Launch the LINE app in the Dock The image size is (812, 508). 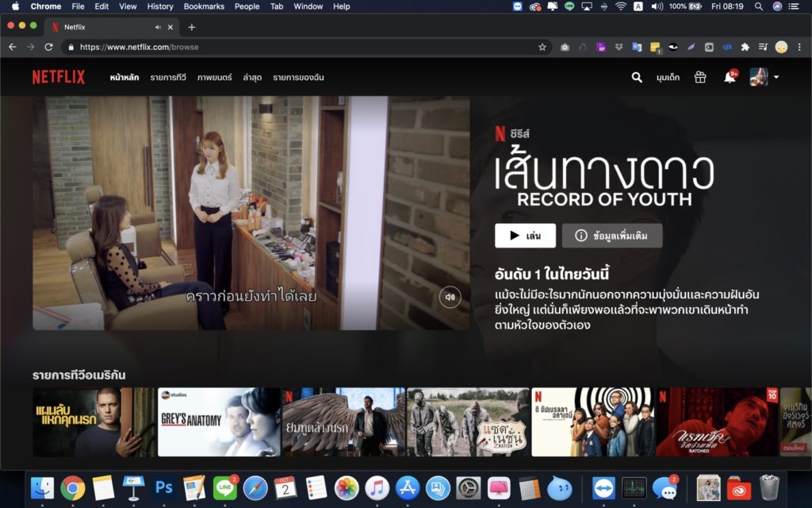point(224,487)
